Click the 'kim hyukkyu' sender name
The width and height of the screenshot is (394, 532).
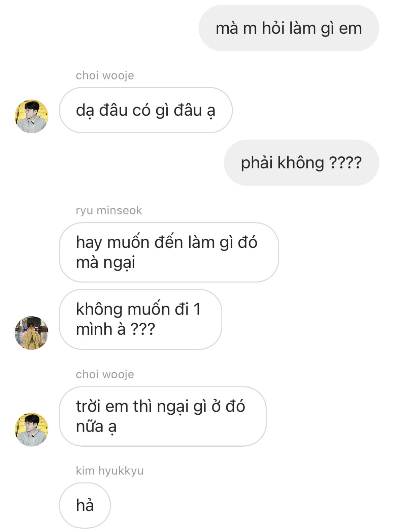(109, 470)
